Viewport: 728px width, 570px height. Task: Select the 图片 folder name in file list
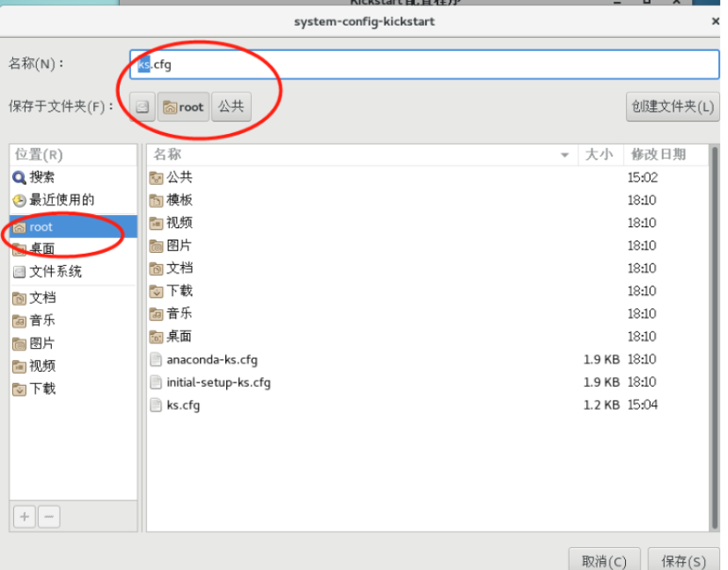pos(179,245)
